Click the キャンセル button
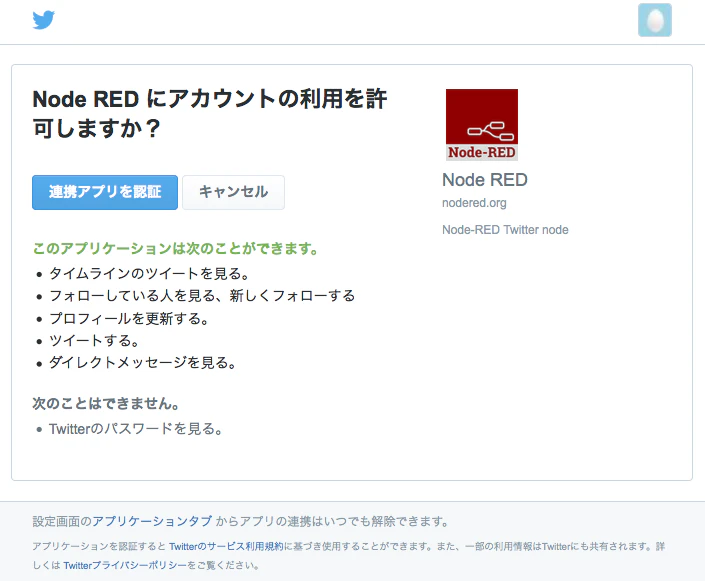 click(233, 192)
